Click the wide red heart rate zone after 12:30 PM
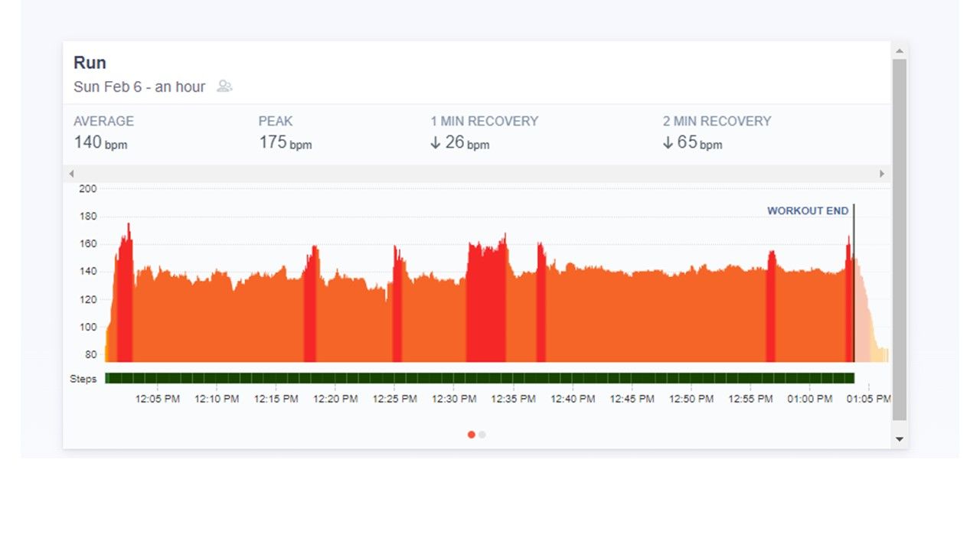This screenshot has width=980, height=551. click(x=486, y=306)
